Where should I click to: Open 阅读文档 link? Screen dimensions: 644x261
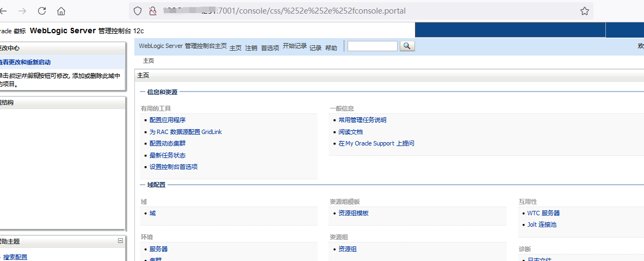click(x=351, y=132)
